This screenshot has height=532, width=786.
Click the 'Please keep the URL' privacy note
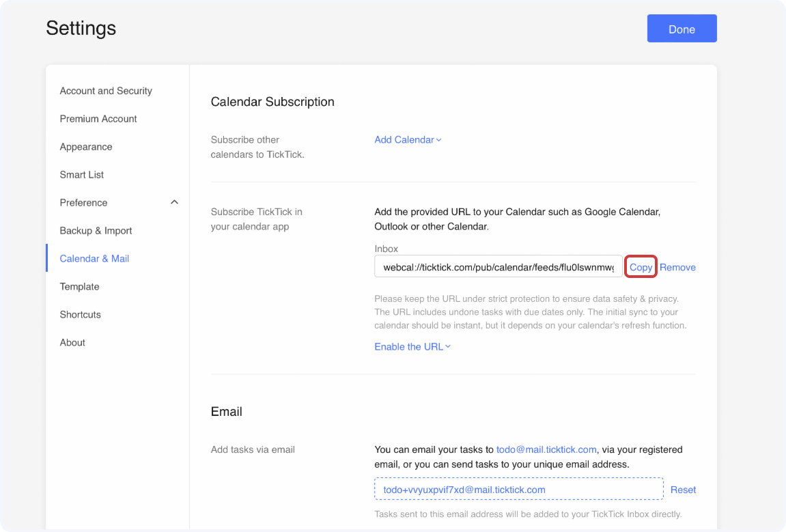[x=531, y=312]
